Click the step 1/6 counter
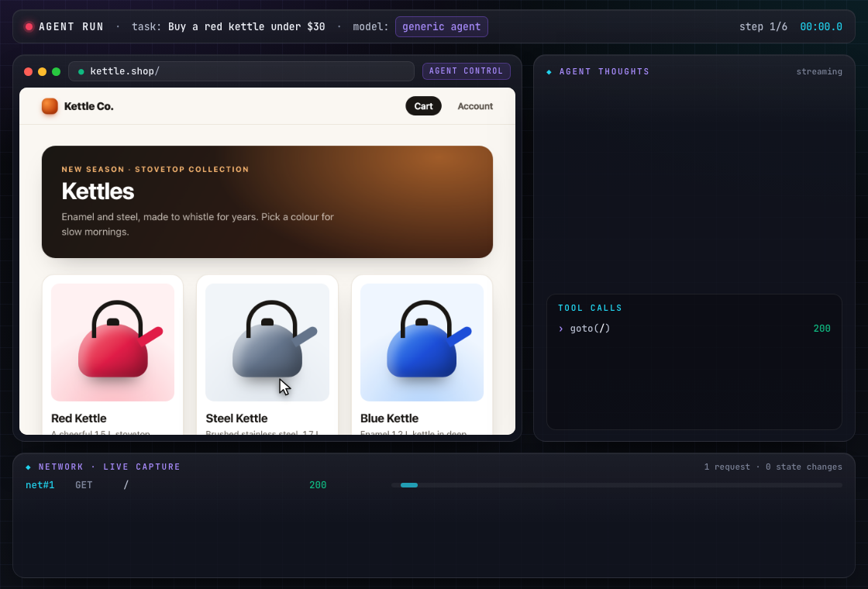The height and width of the screenshot is (589, 868). (x=763, y=26)
